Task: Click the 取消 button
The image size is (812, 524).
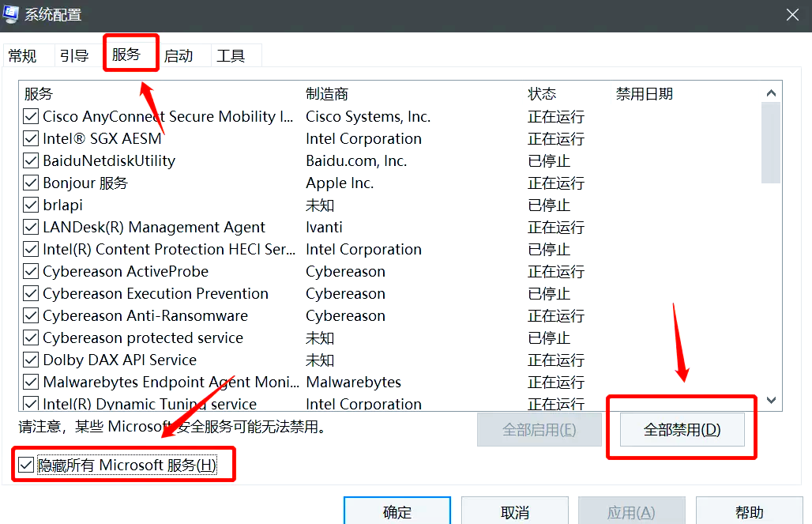Action: [x=515, y=512]
